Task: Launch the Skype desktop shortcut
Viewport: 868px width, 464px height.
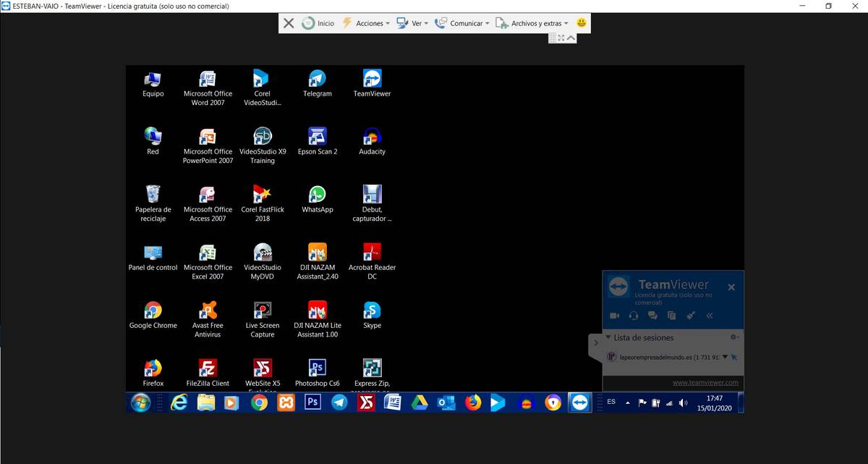Action: click(x=372, y=316)
